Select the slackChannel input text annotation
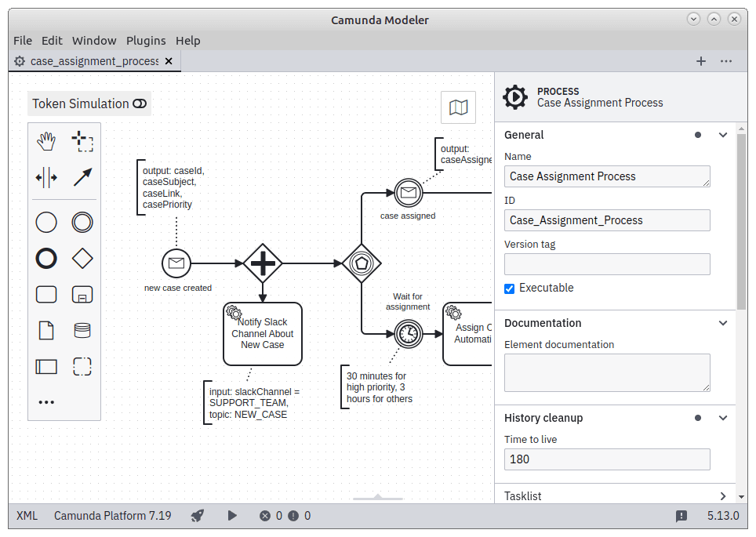 [253, 403]
